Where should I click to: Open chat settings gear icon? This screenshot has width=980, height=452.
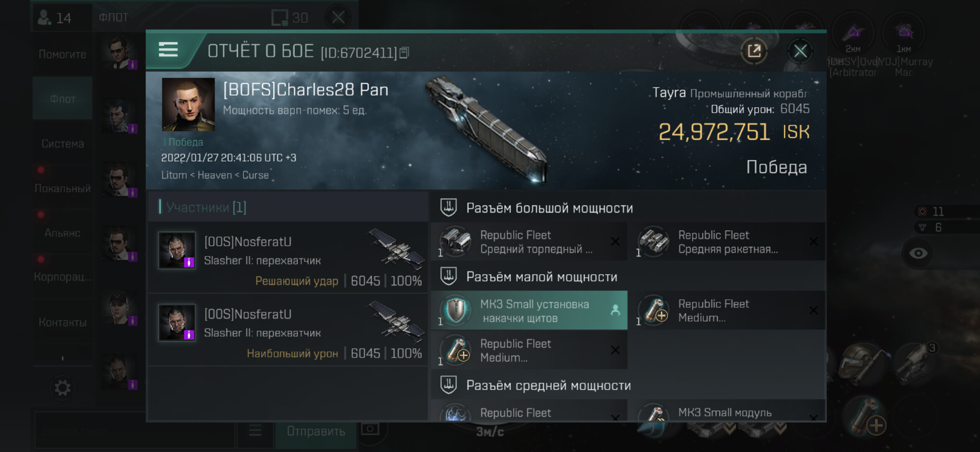tap(62, 388)
